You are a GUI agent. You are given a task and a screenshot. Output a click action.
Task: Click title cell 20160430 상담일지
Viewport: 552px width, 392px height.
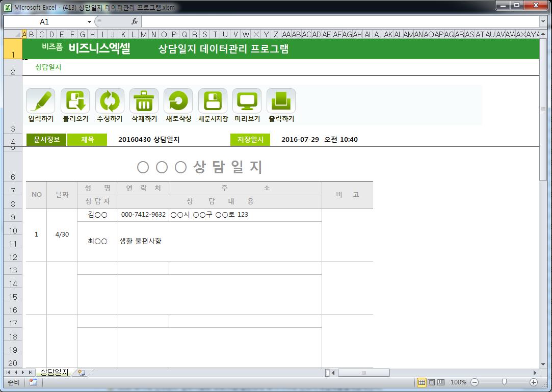pyautogui.click(x=149, y=140)
